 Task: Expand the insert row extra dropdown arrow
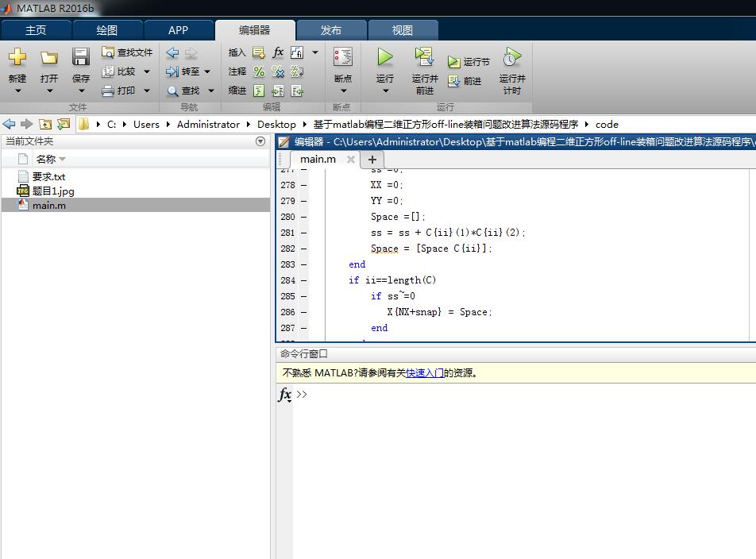315,52
